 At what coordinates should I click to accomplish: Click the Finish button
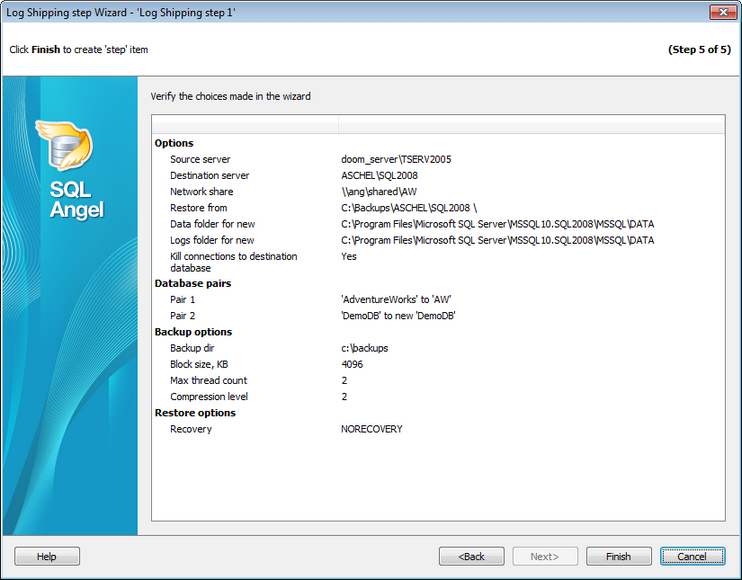pyautogui.click(x=618, y=556)
